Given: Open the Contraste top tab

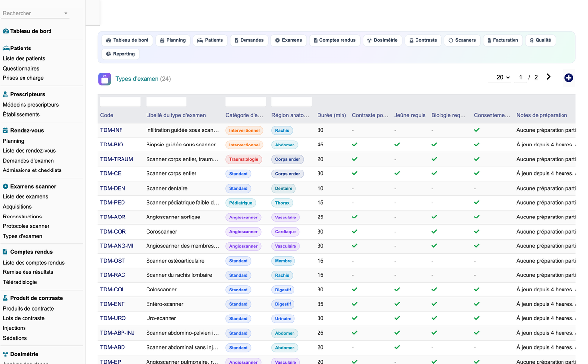Looking at the screenshot, I should [423, 40].
